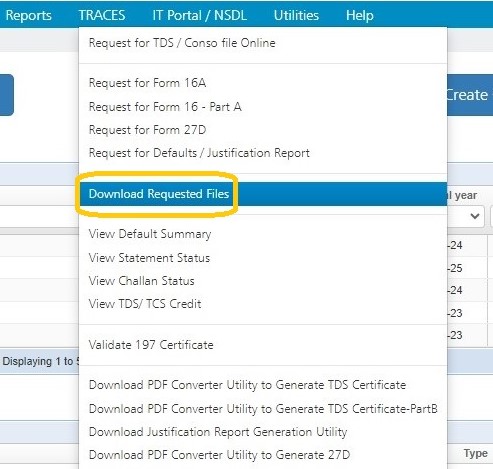Choose Request for Form 16A

tap(263, 83)
